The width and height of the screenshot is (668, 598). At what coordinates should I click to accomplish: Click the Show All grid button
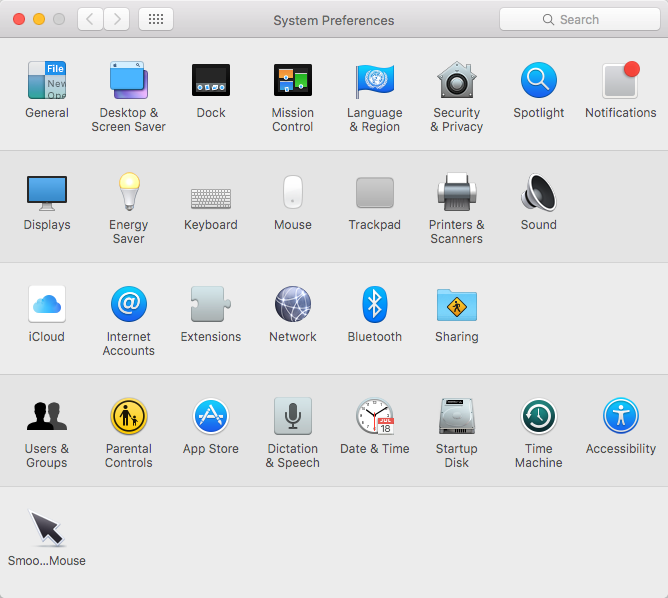[156, 19]
